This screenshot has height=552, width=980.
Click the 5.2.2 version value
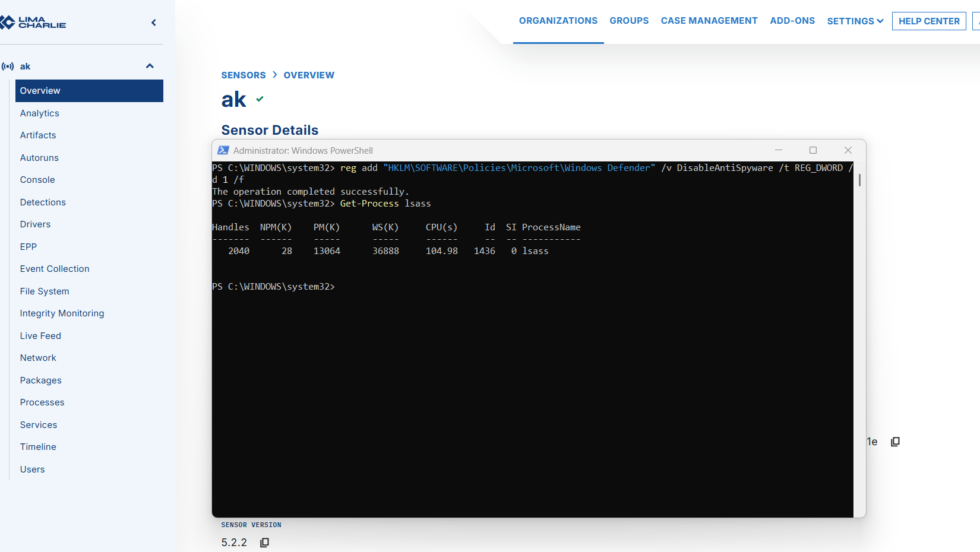click(234, 543)
